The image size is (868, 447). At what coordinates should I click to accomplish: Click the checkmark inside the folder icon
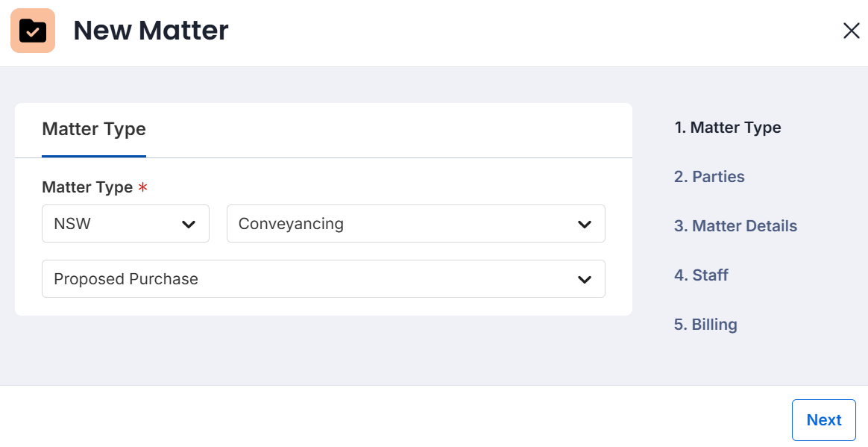pos(33,33)
